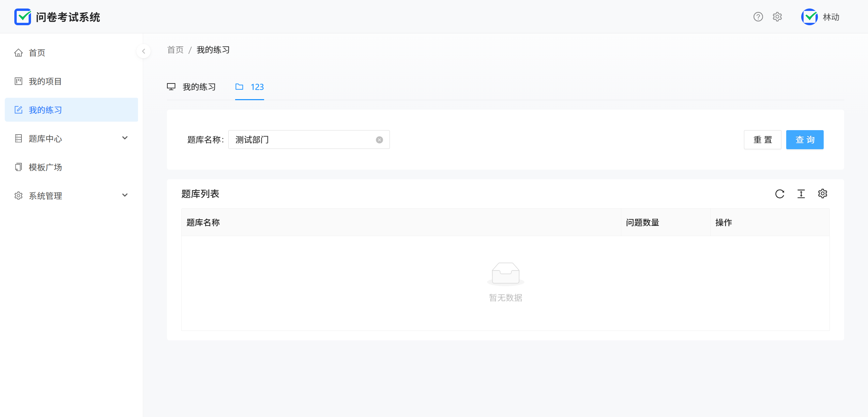Select the 123 folder tab

[250, 87]
